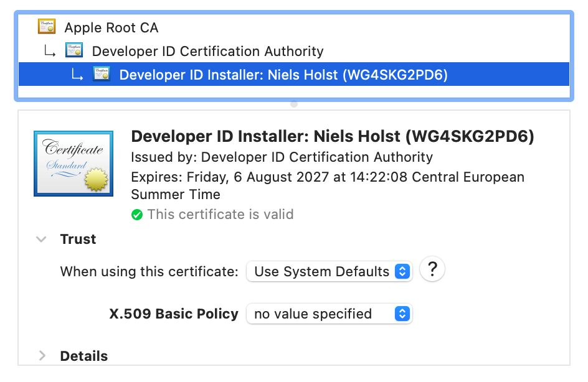This screenshot has width=588, height=382.
Task: Expand the Details section
Action: click(42, 356)
